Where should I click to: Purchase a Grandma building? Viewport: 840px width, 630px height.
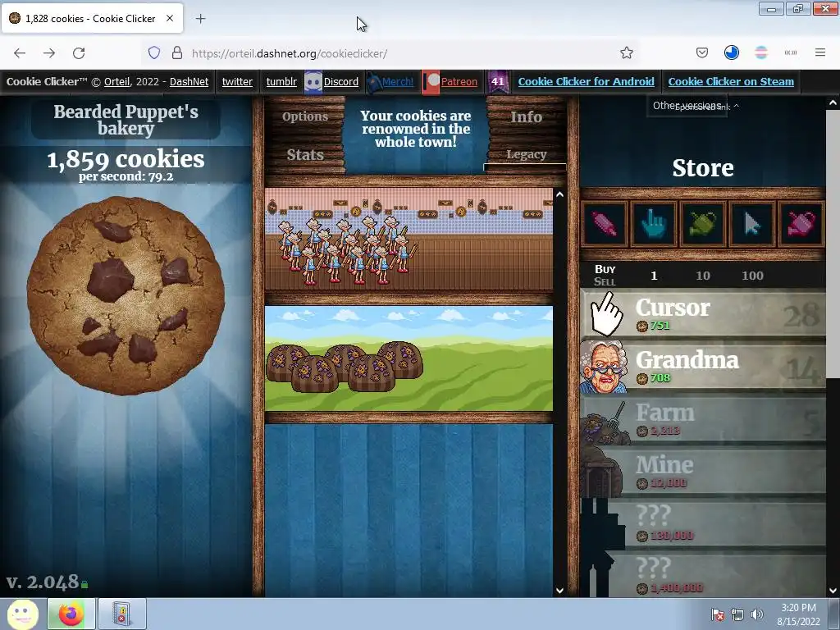[x=703, y=367]
